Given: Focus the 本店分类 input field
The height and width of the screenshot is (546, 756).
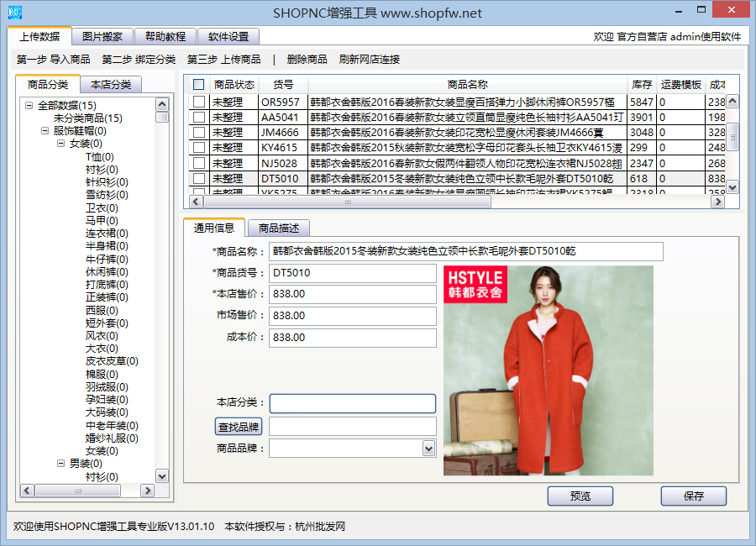Looking at the screenshot, I should coord(353,403).
